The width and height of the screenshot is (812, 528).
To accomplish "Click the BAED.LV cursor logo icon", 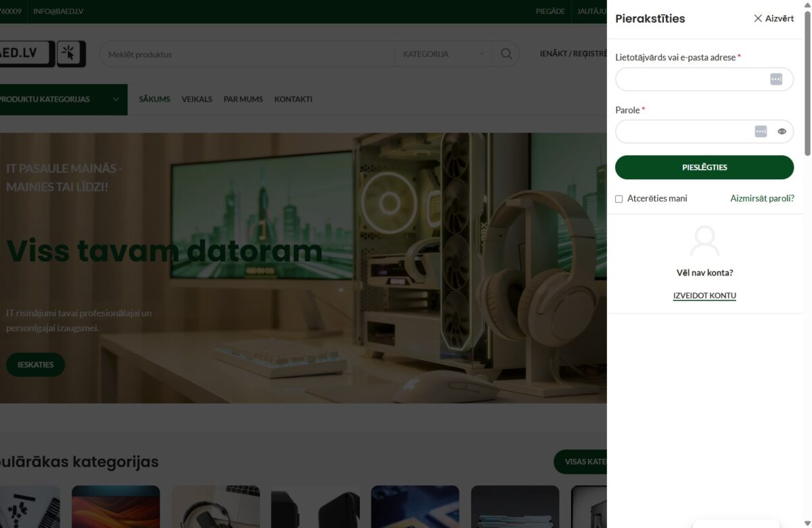I will click(72, 54).
